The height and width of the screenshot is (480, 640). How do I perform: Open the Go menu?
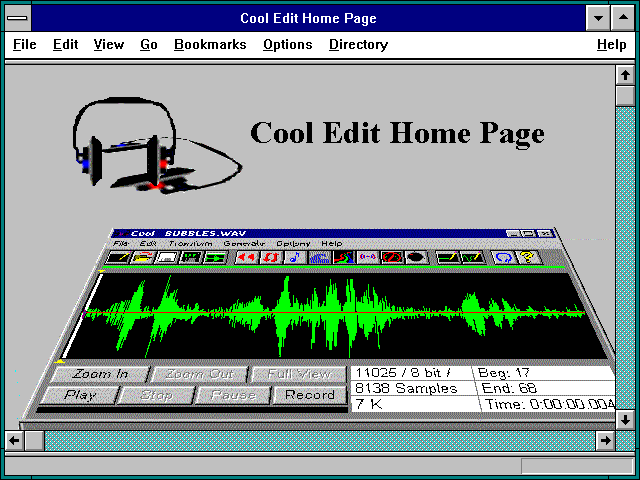pyautogui.click(x=149, y=44)
